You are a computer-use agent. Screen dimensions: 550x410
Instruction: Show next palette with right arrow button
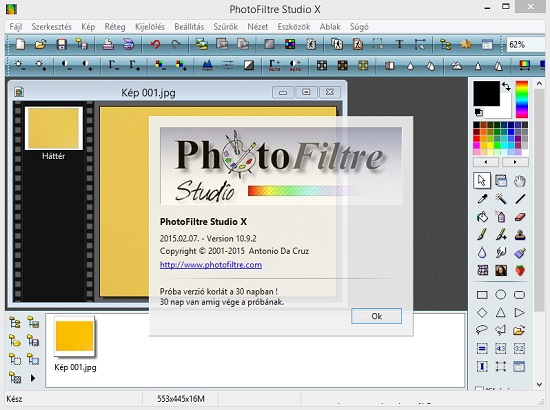(515, 162)
